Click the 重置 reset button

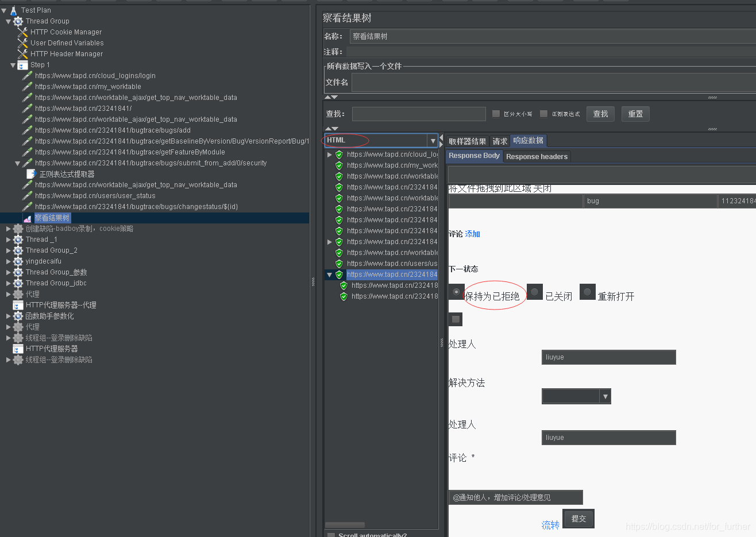(635, 114)
